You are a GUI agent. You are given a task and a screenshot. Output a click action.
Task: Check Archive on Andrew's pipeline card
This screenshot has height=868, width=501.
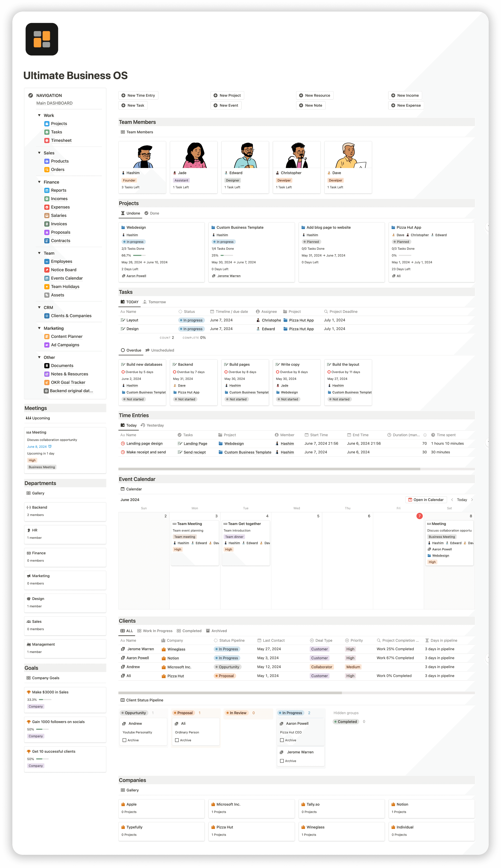point(124,740)
